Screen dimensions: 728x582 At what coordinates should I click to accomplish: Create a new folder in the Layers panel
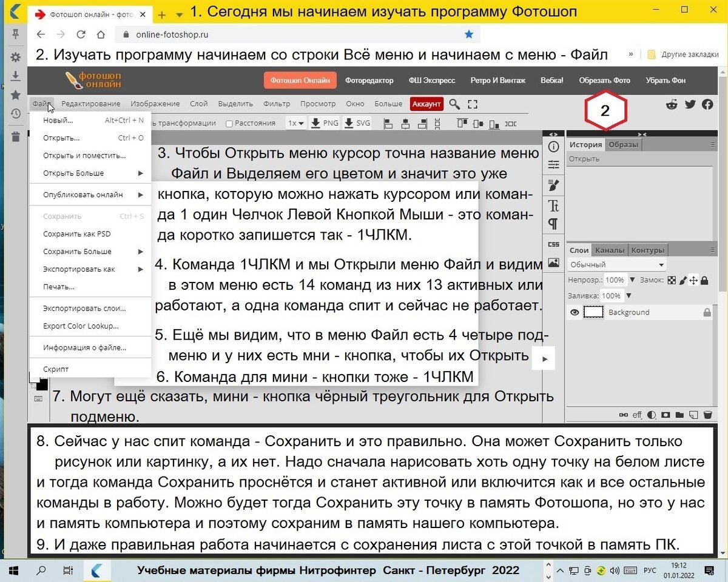point(679,415)
